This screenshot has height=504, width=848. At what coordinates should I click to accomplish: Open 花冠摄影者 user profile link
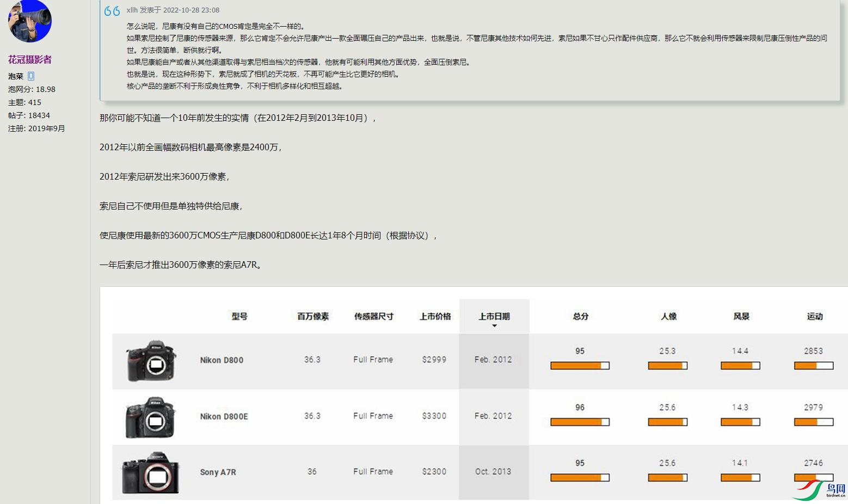click(30, 59)
